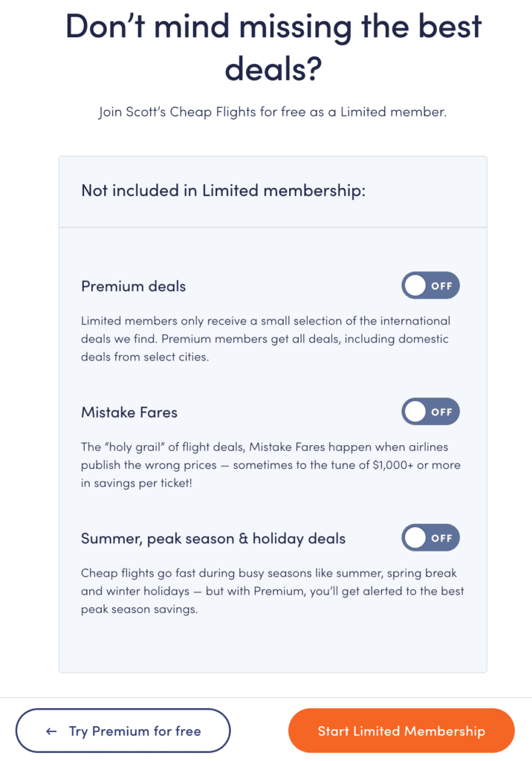Go back via Try Premium for free
Image resolution: width=532 pixels, height=761 pixels.
(123, 731)
